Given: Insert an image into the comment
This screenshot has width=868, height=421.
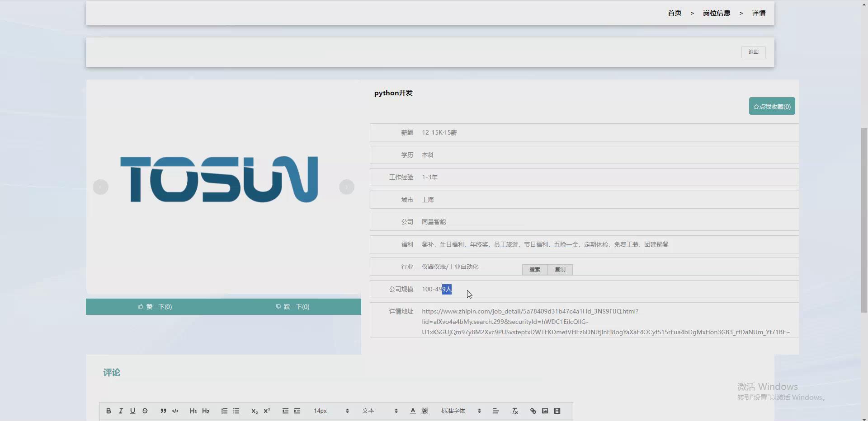Looking at the screenshot, I should point(545,411).
